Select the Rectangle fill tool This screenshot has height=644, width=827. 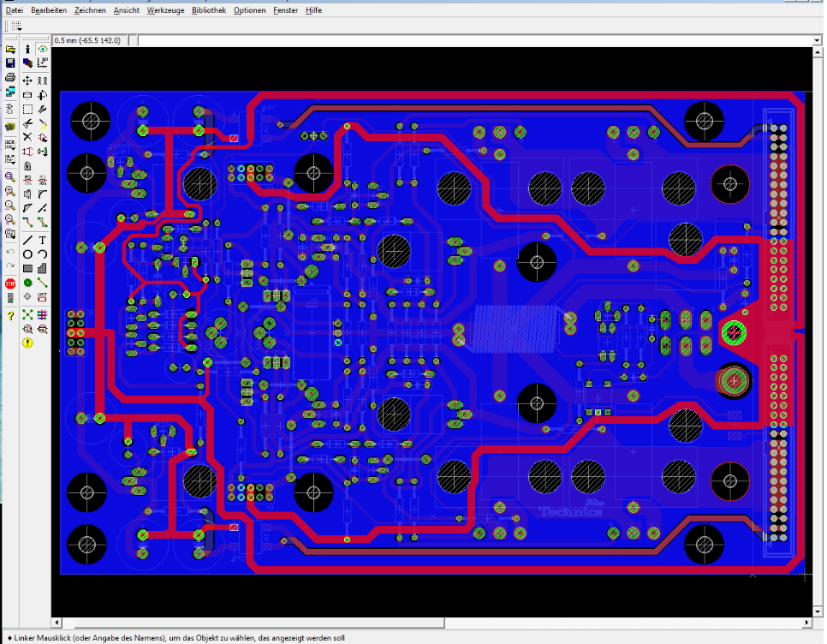point(27,268)
